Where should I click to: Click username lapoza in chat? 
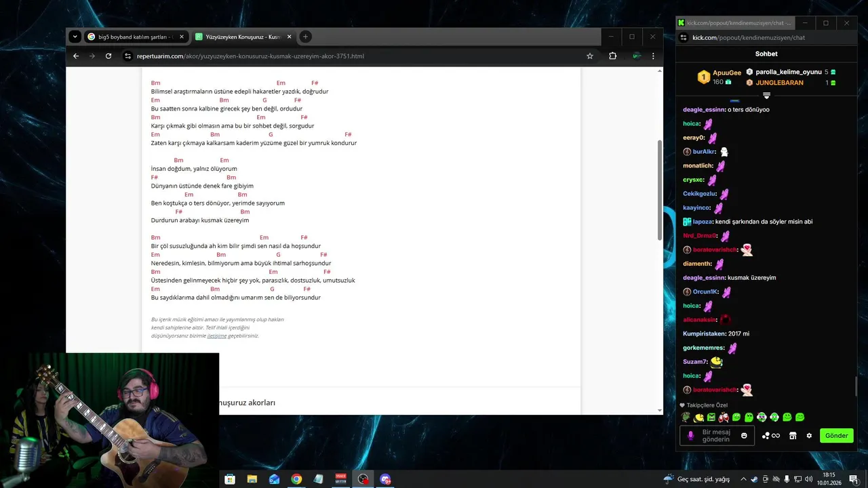coord(703,222)
